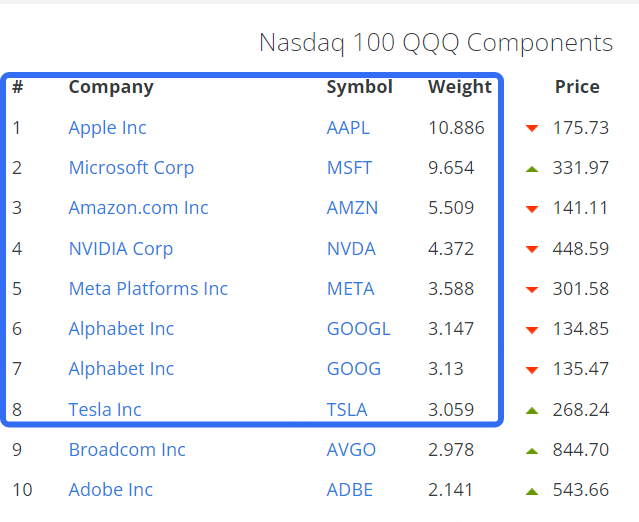Click the AVGO symbol link
Image resolution: width=639 pixels, height=522 pixels.
coord(351,450)
